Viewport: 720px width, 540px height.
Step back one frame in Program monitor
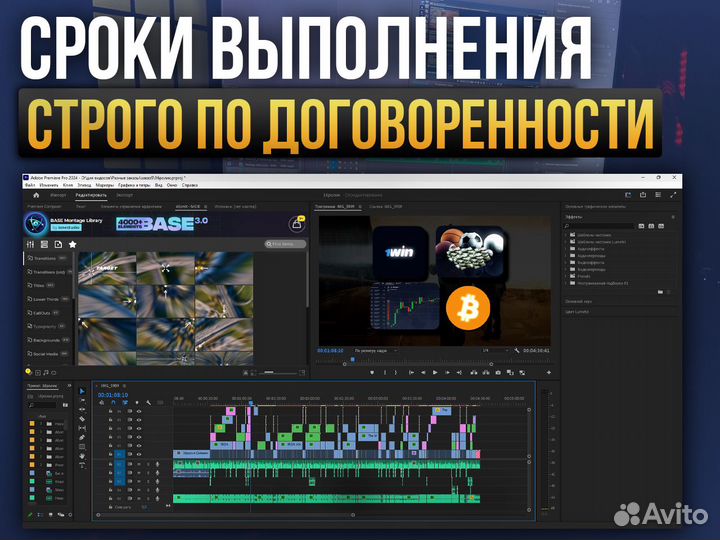[423, 372]
